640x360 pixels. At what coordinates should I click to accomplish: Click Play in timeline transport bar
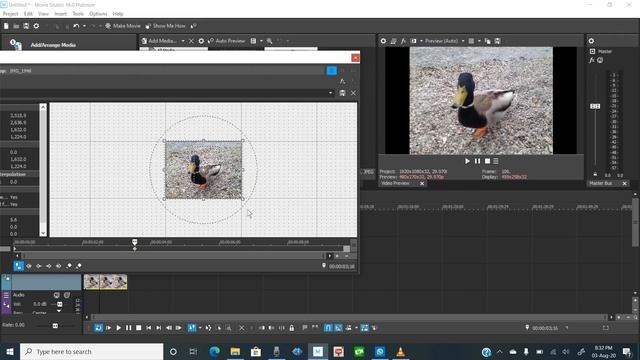(x=119, y=328)
